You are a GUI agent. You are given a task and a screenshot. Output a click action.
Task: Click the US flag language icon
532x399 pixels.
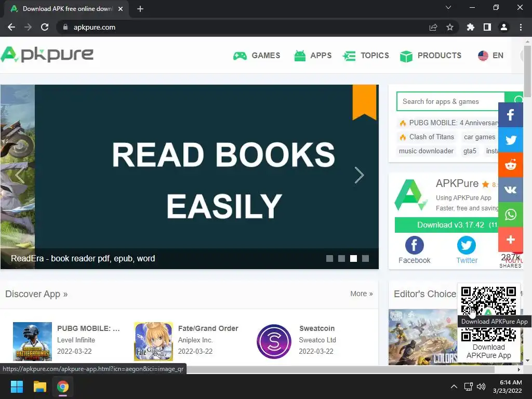coord(483,56)
